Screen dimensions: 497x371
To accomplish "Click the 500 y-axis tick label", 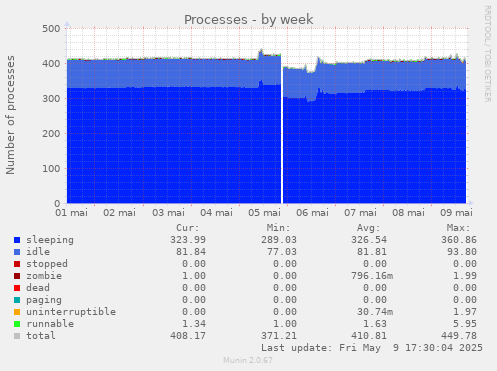I will (x=51, y=29).
